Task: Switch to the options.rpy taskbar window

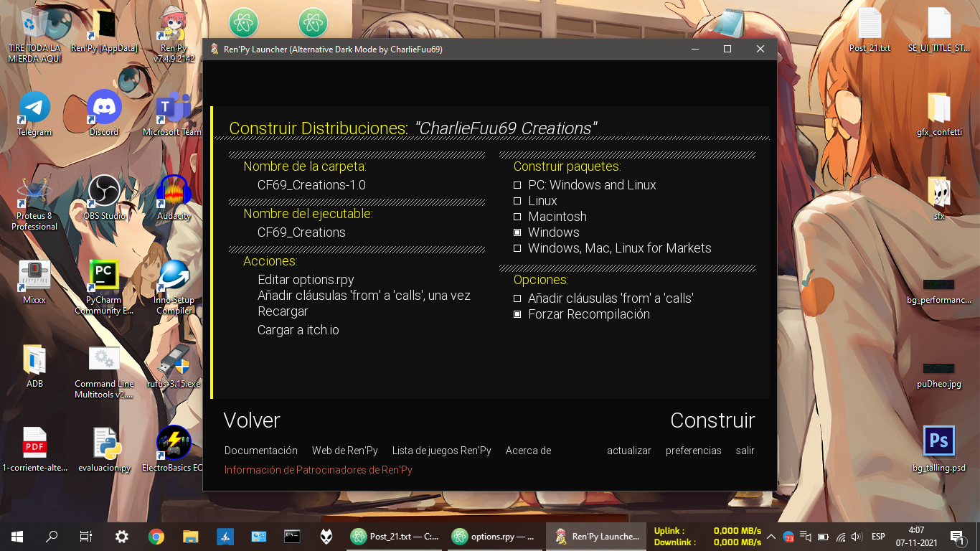Action: [495, 536]
